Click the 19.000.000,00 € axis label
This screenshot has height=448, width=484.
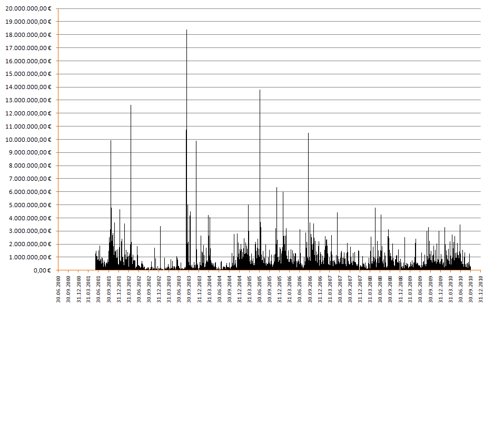click(28, 22)
